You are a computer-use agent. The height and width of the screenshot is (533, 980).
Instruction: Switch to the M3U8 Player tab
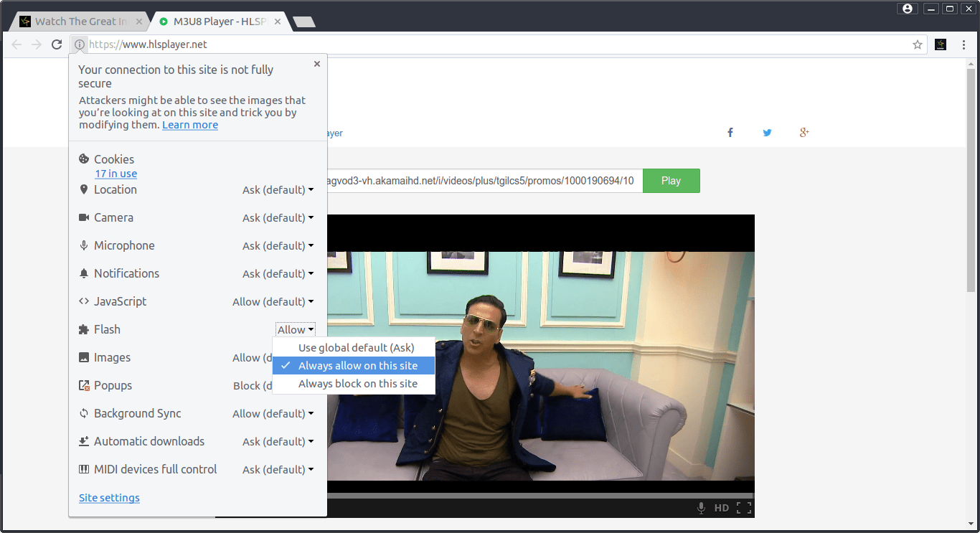221,22
